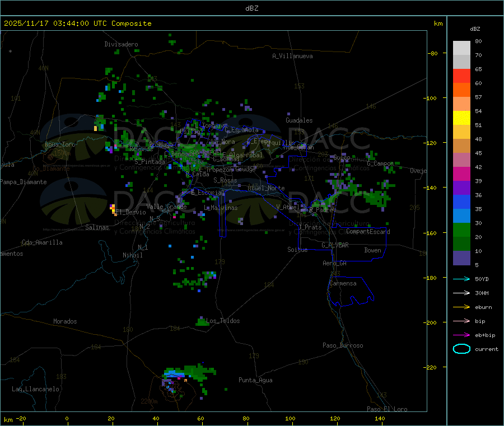Click the Nihuil place label
The height and width of the screenshot is (426, 504).
pyautogui.click(x=132, y=255)
